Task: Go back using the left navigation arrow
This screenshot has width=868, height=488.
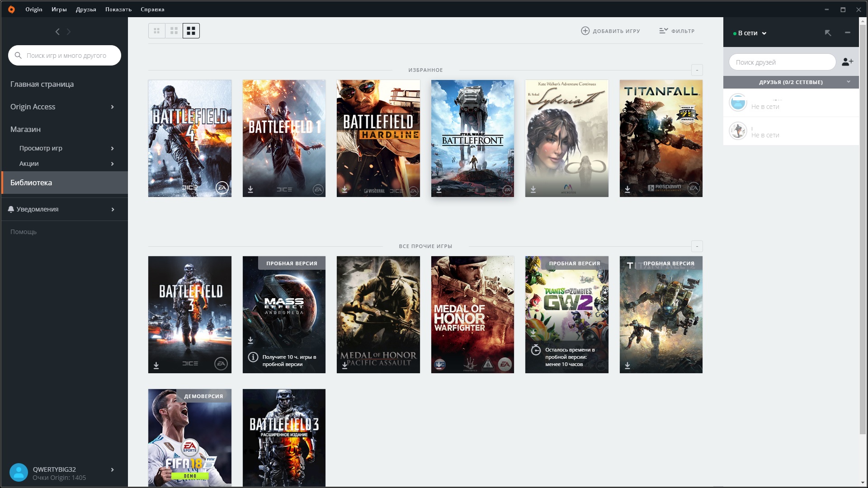Action: pyautogui.click(x=57, y=32)
